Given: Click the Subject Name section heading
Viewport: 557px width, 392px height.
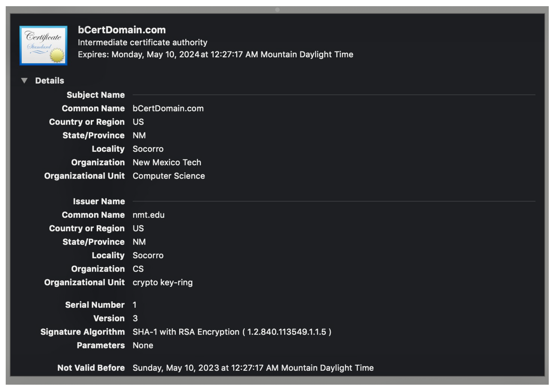Looking at the screenshot, I should pyautogui.click(x=96, y=95).
